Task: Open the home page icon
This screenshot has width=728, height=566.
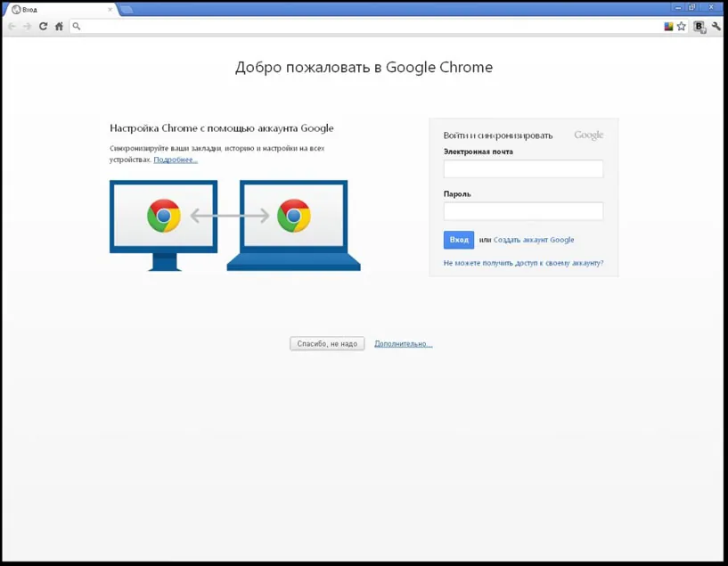Action: (59, 27)
